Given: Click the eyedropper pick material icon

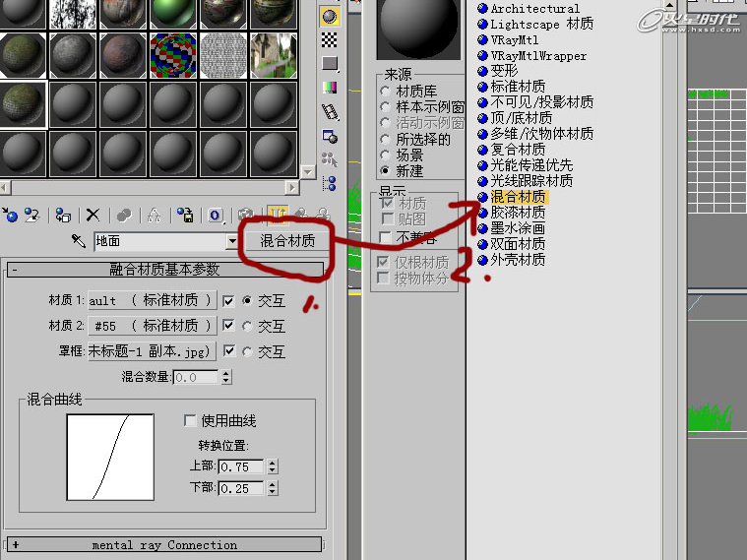Looking at the screenshot, I should click(x=78, y=241).
